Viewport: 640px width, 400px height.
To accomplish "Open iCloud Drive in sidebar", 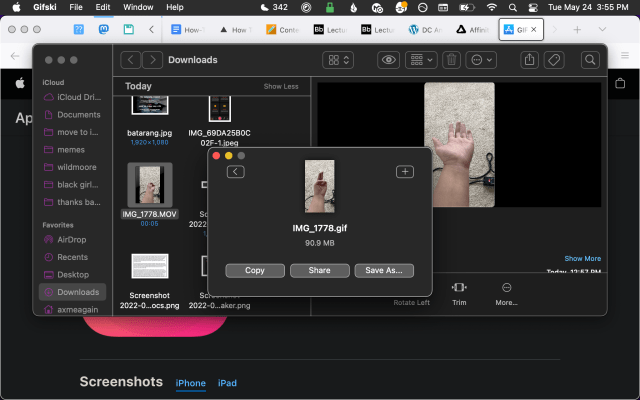I will [73, 97].
